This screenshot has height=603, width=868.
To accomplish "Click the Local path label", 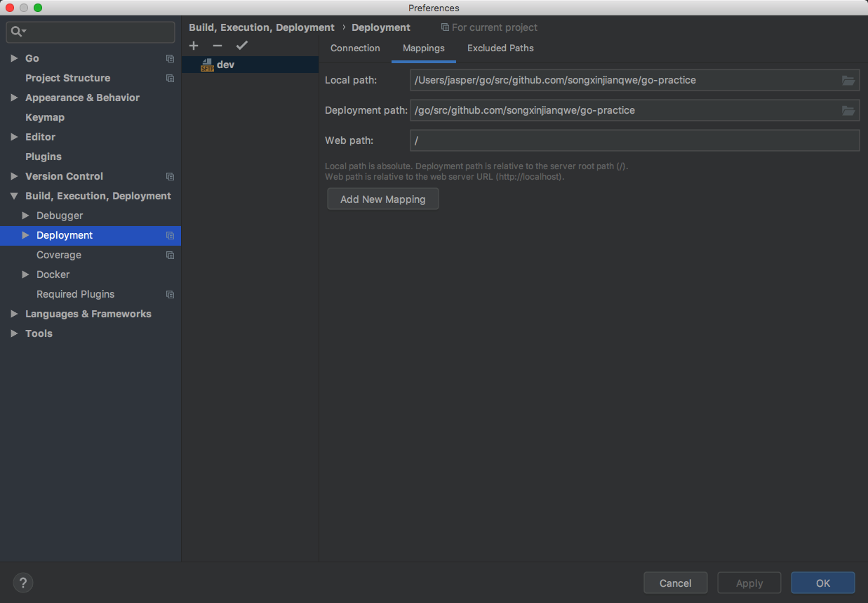I will pos(351,80).
